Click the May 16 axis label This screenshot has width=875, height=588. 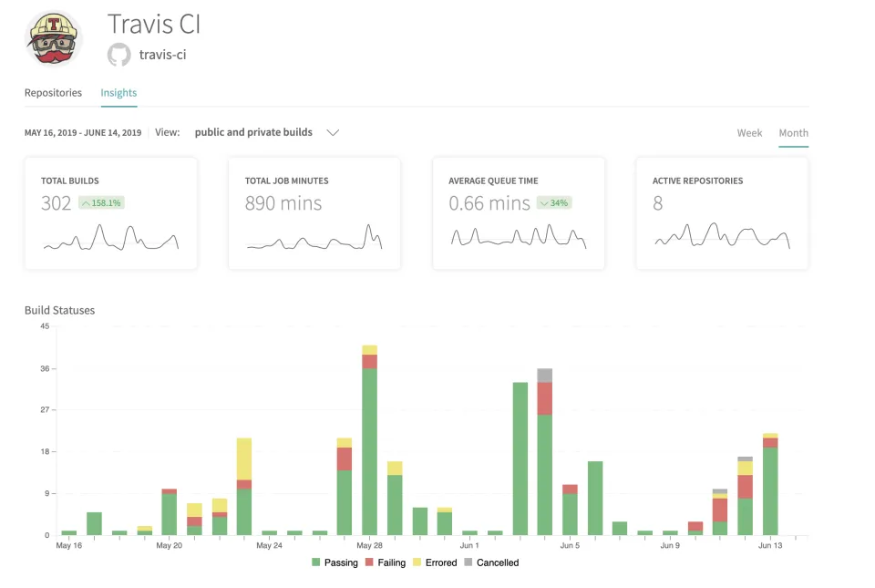68,545
